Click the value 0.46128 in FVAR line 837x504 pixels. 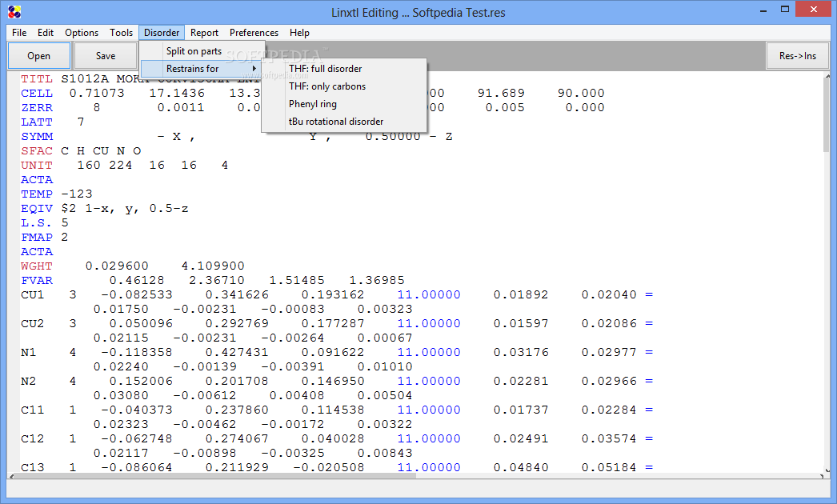137,281
